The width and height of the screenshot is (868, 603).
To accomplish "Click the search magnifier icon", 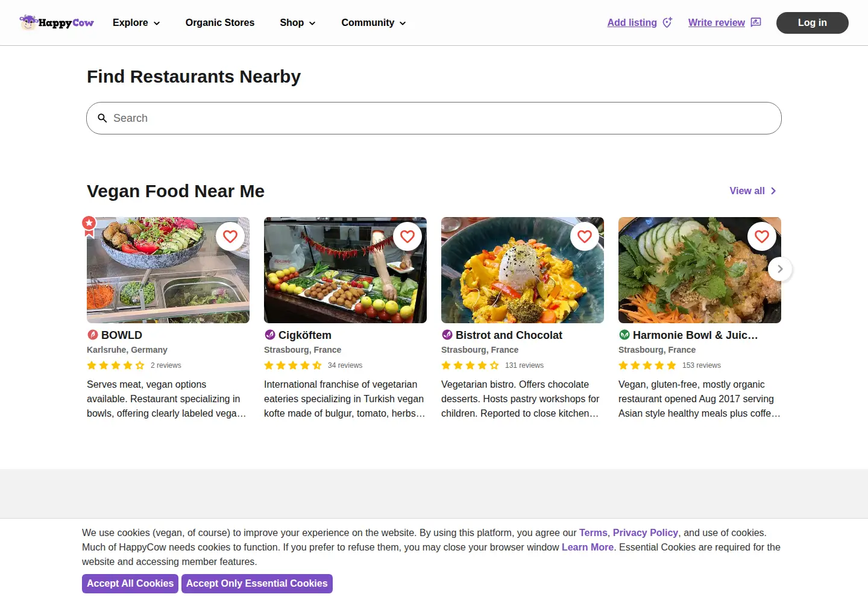I will (102, 118).
